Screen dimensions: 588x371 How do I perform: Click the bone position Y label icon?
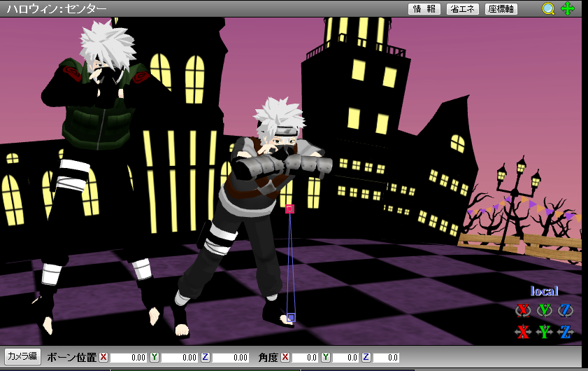[155, 357]
